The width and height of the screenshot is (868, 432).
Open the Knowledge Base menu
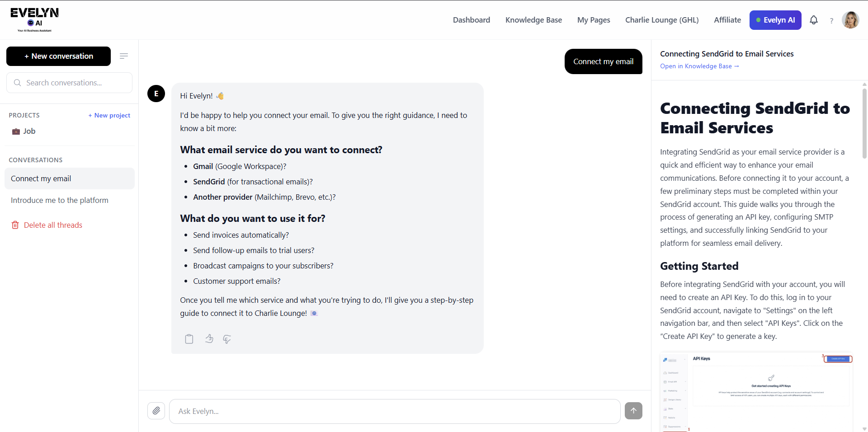(x=533, y=20)
